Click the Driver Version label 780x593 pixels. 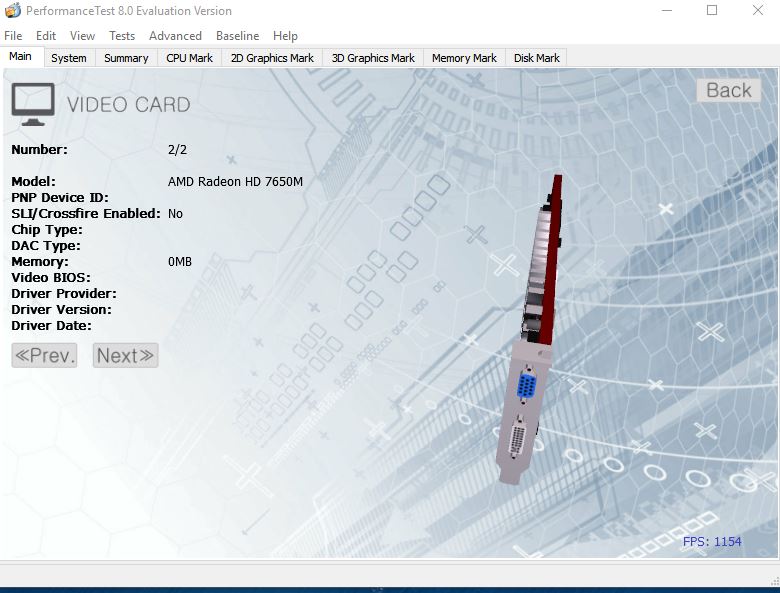tap(61, 309)
